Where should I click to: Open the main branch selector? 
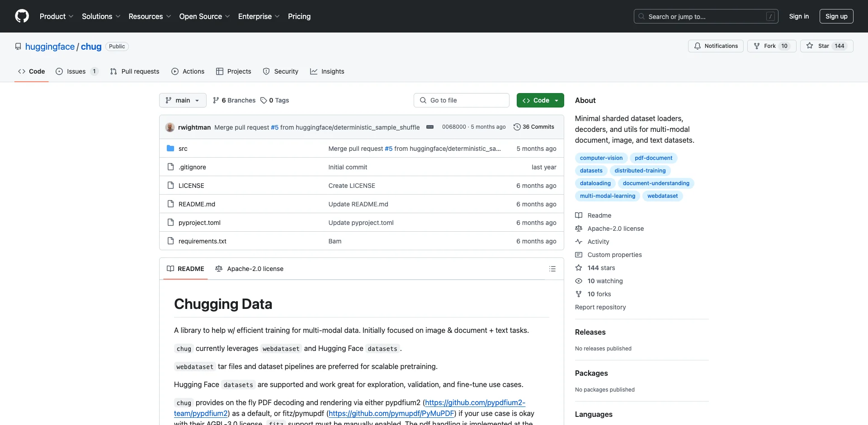pyautogui.click(x=183, y=100)
